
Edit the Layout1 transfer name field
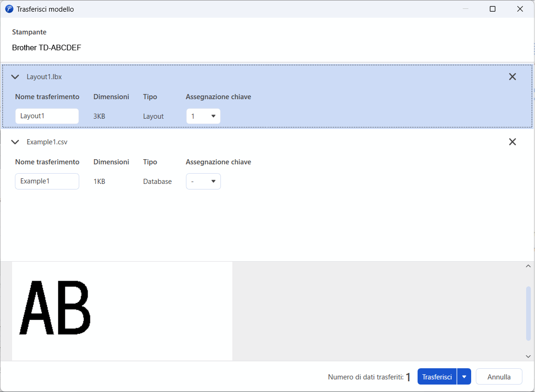[47, 116]
